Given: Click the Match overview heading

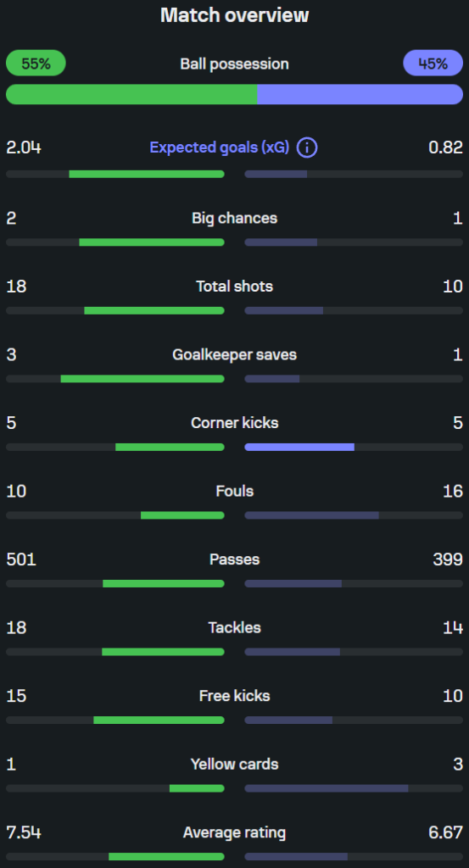Looking at the screenshot, I should pos(235,15).
